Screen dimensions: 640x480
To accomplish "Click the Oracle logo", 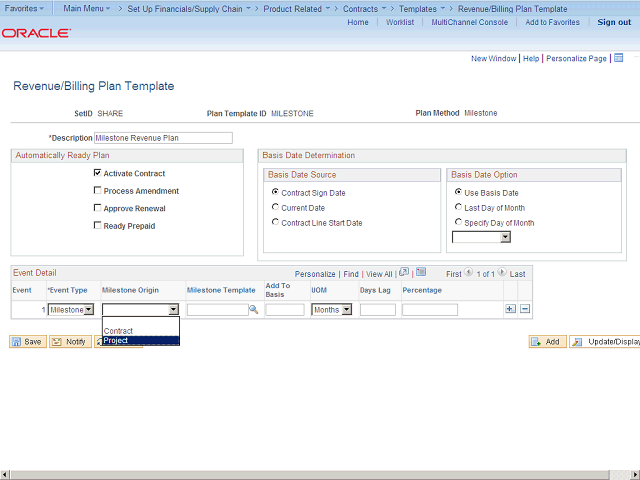I will 36,33.
